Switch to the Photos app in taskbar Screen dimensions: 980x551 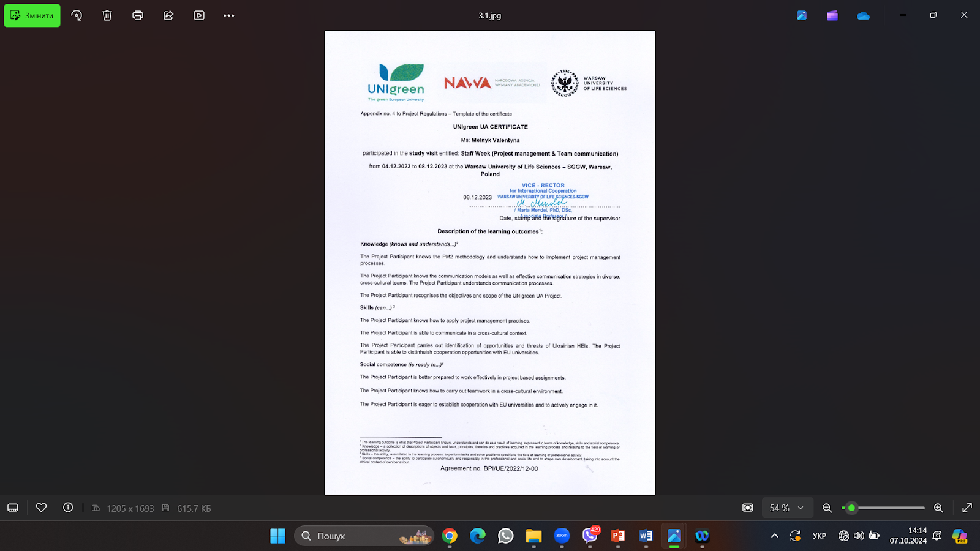point(674,536)
